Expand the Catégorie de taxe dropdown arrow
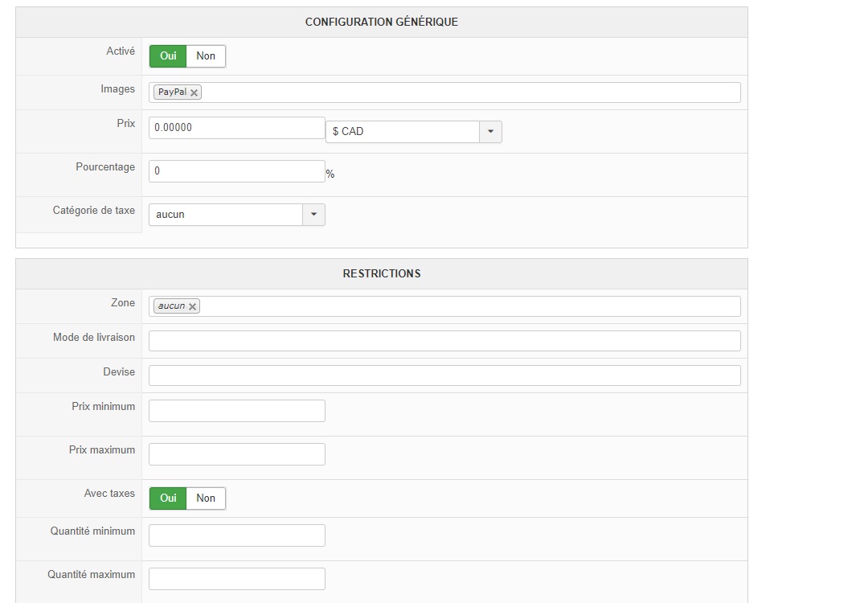 pyautogui.click(x=313, y=215)
